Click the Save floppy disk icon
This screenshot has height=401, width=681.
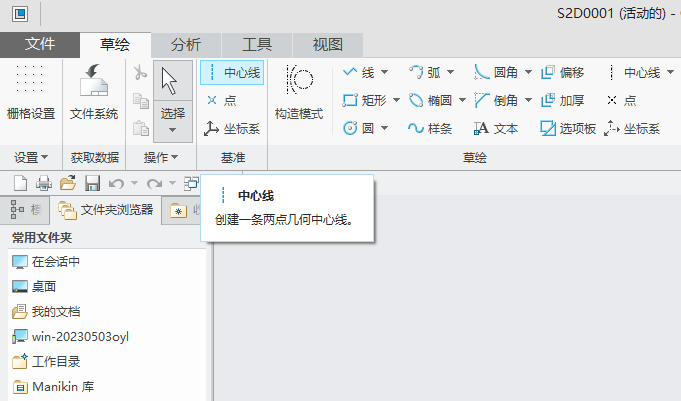click(x=93, y=183)
